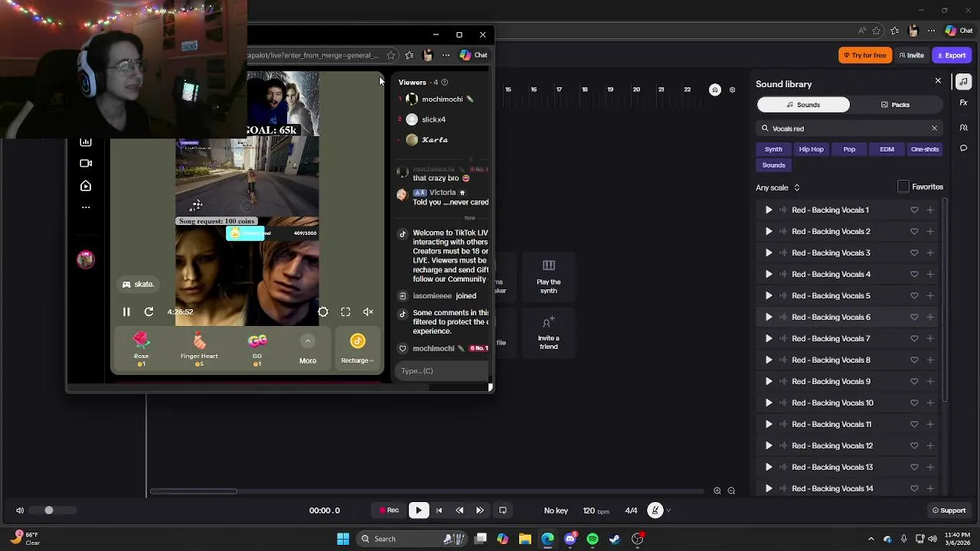Image resolution: width=980 pixels, height=551 pixels.
Task: Click Play the synth option
Action: click(x=548, y=275)
